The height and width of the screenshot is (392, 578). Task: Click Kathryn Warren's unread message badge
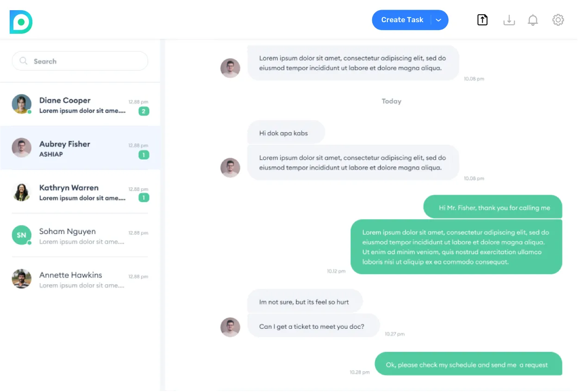point(144,198)
